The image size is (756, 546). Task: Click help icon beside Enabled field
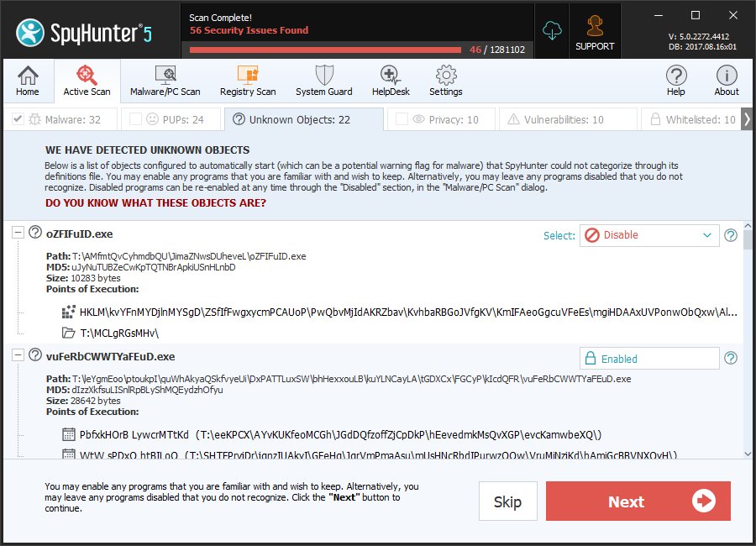pyautogui.click(x=731, y=358)
